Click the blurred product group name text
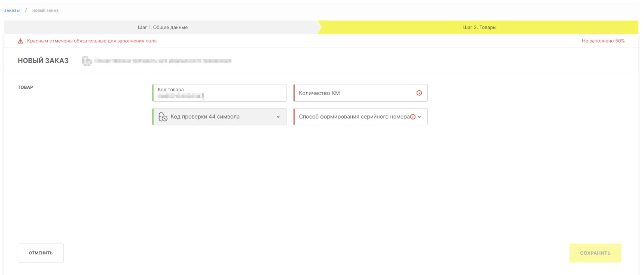Viewport: 644px width, 275px height. tap(163, 61)
